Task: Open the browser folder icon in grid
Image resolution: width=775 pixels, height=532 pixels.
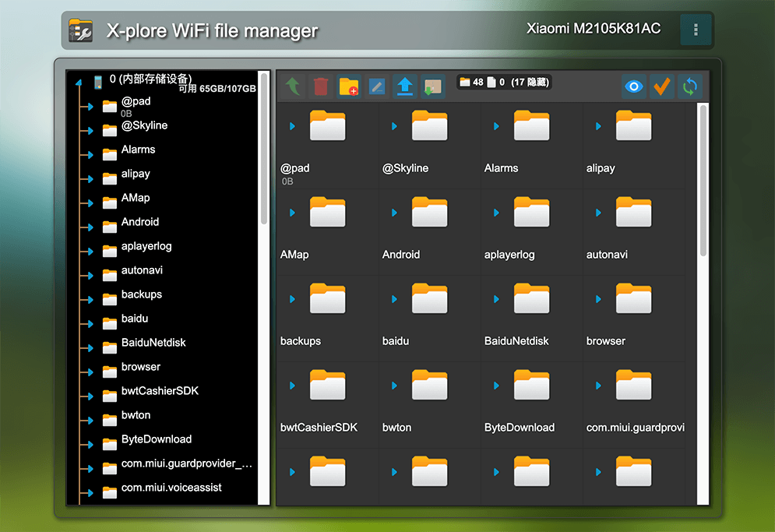Action: click(x=633, y=298)
